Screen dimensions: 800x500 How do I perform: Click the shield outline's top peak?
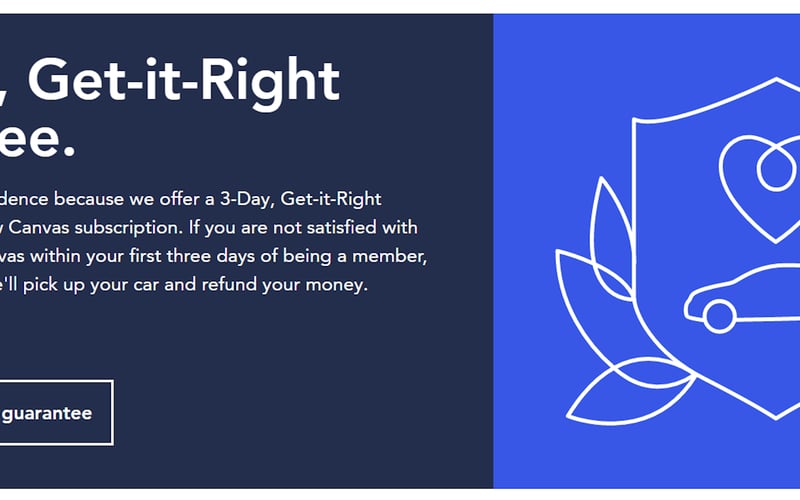pos(777,80)
